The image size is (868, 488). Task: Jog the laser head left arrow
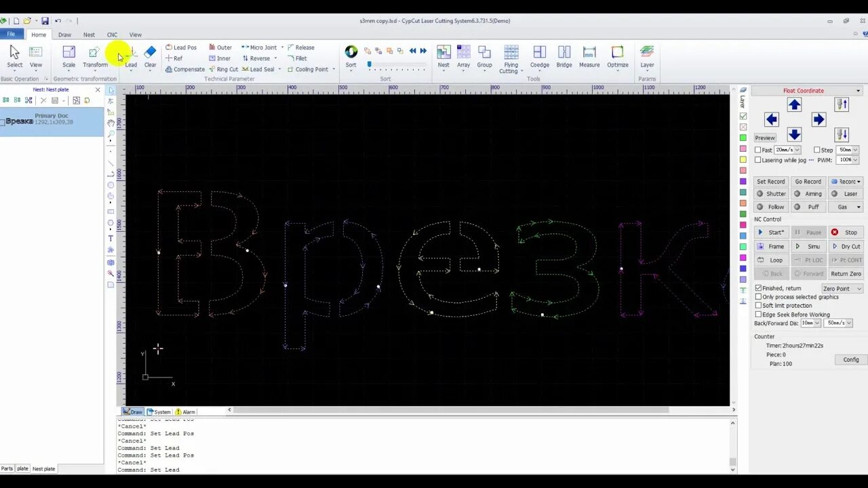click(x=772, y=119)
